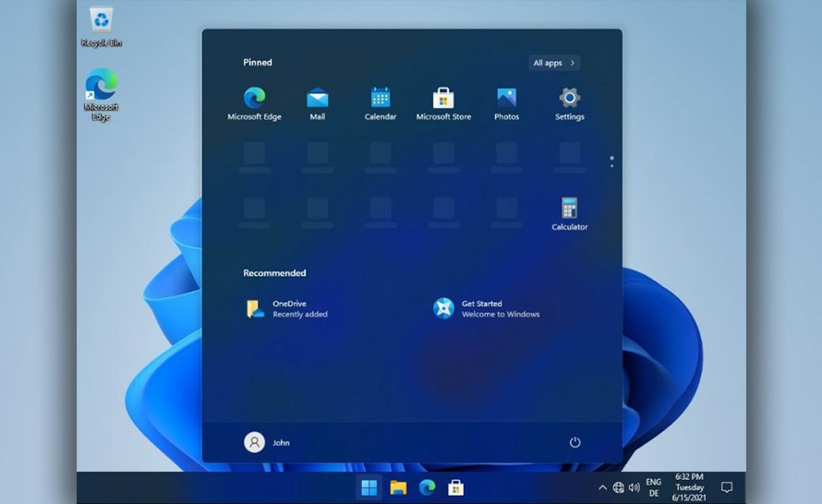Open Microsoft Edge from pinned apps
822x504 pixels.
click(x=254, y=103)
